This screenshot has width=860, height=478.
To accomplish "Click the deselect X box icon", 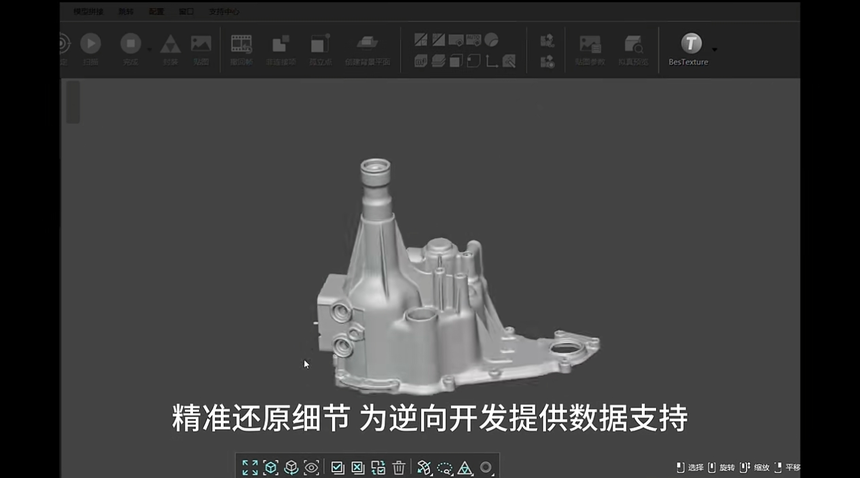I will point(358,468).
